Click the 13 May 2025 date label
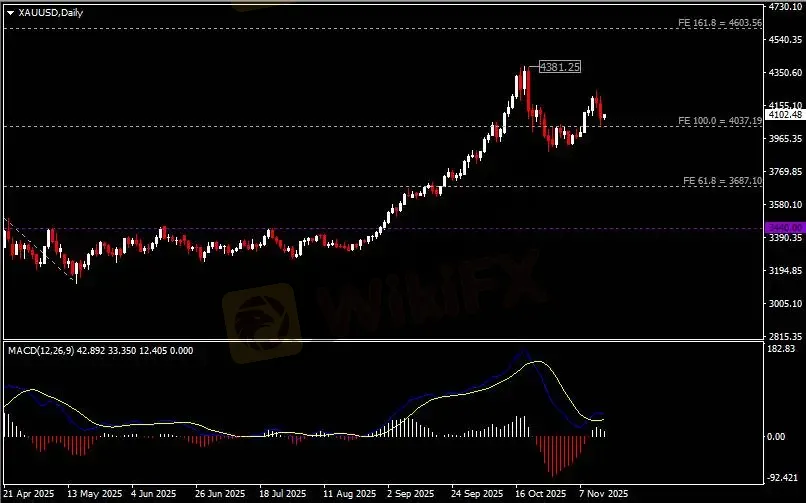 click(95, 494)
